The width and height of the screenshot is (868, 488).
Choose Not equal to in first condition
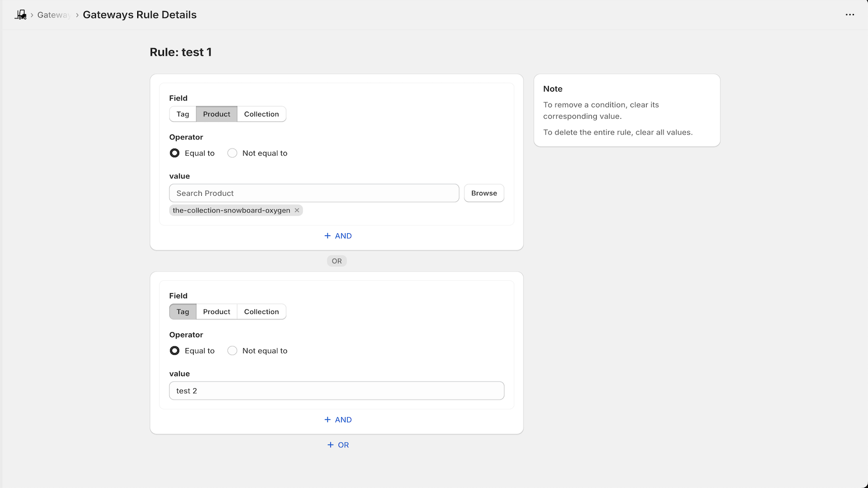pyautogui.click(x=232, y=153)
